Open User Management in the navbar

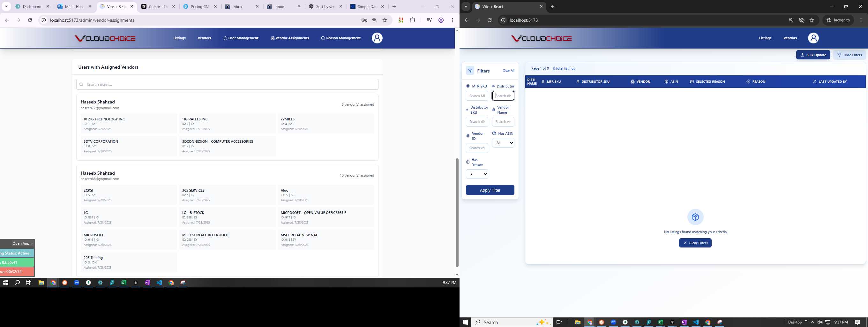point(241,38)
